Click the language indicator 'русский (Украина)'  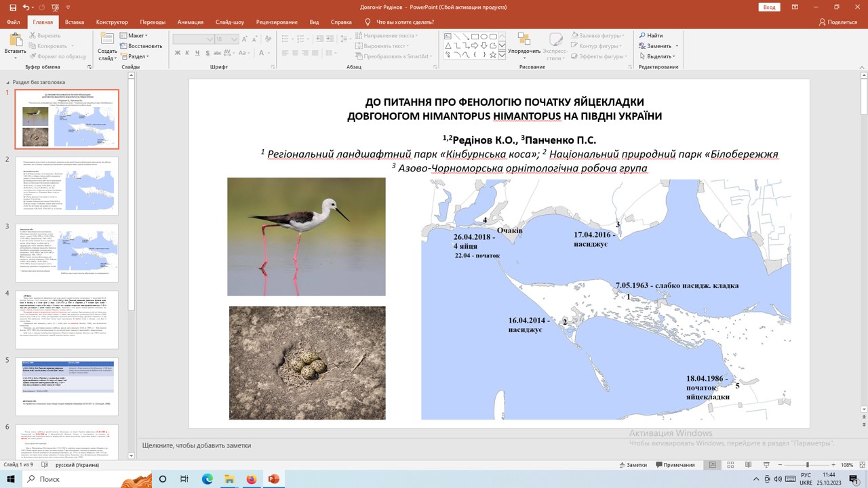tap(77, 465)
